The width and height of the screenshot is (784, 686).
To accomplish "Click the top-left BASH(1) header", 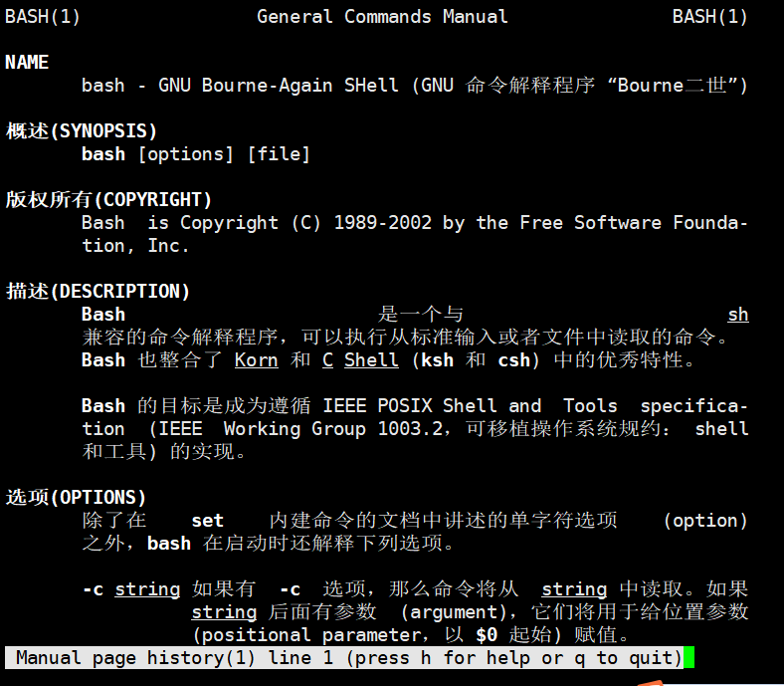I will tap(43, 17).
